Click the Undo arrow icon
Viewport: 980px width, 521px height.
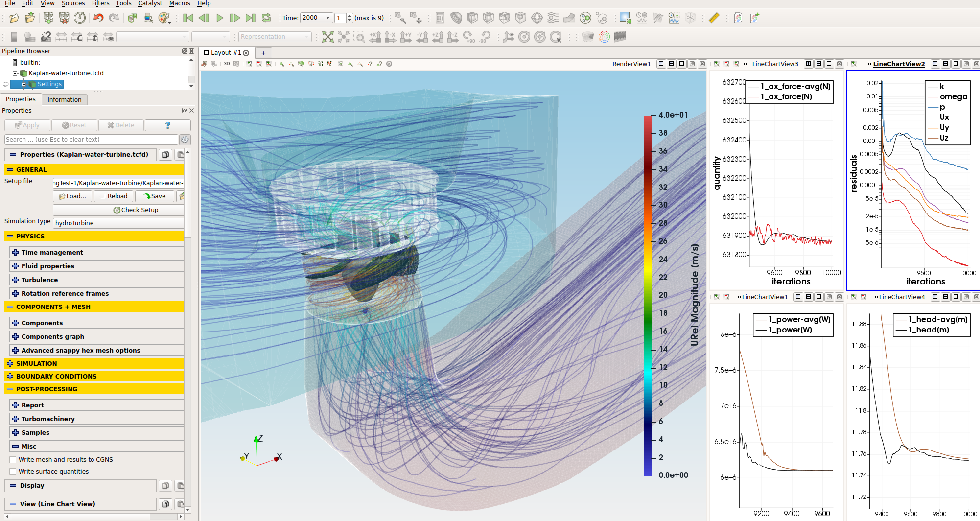(x=98, y=18)
